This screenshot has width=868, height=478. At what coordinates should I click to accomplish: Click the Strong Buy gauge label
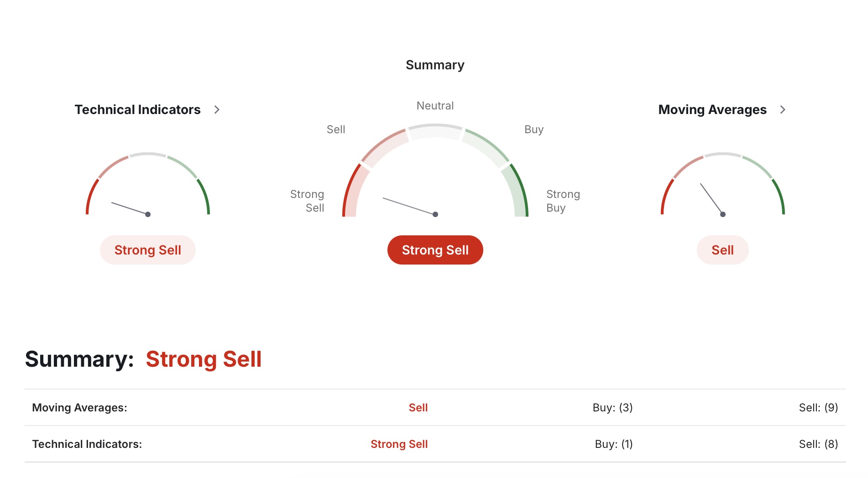[x=563, y=201]
